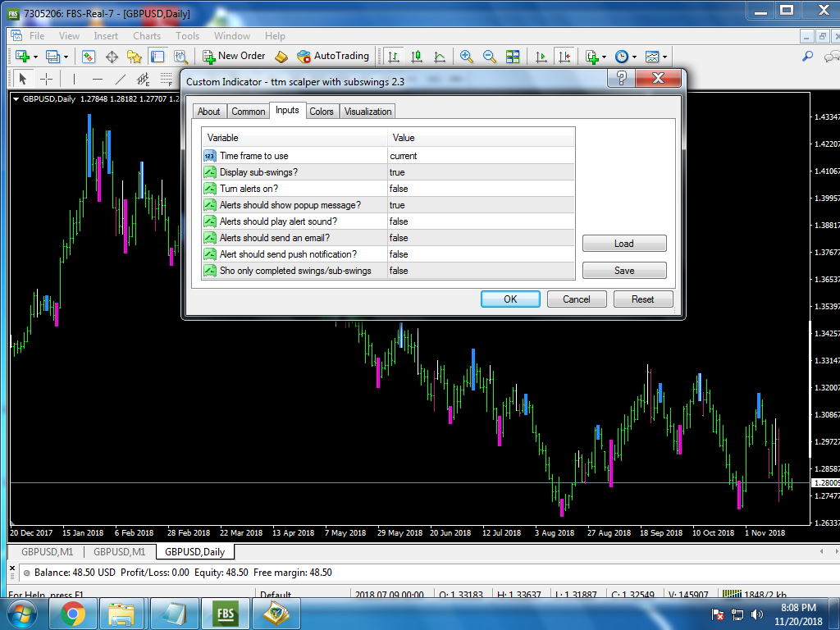This screenshot has height=630, width=840.
Task: Toggle AutoTrading on the toolbar
Action: (333, 57)
